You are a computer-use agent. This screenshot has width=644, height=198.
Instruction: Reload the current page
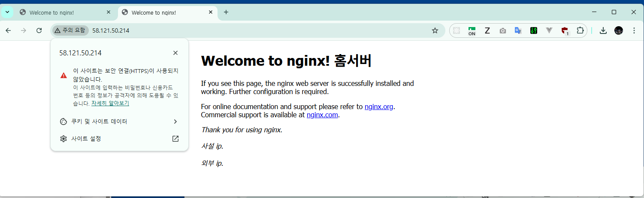(39, 30)
